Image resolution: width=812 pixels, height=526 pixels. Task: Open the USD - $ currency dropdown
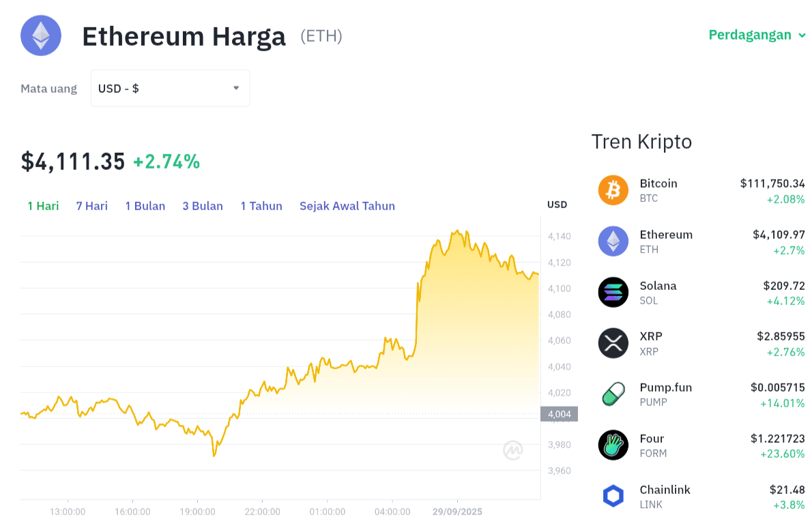click(170, 88)
